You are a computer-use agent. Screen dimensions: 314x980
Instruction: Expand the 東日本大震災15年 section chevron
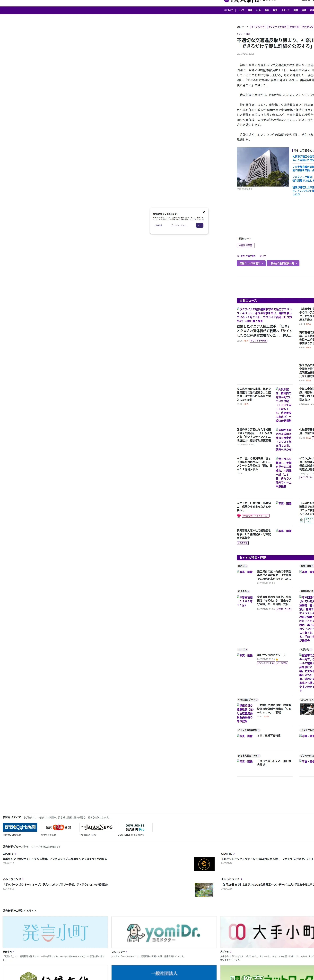[259, 756]
